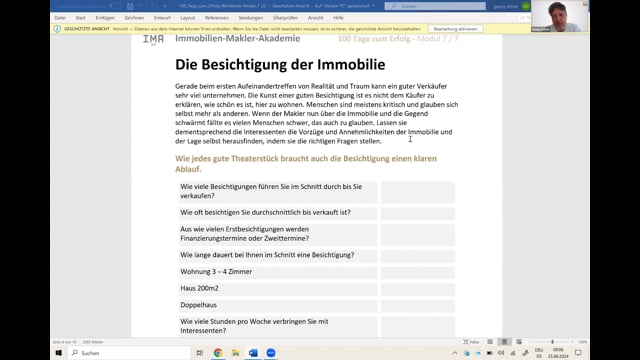This screenshot has height=360, width=640.
Task: Click the 'Wohnung 3 – 4 Zimmer' row text
Action: click(x=216, y=272)
